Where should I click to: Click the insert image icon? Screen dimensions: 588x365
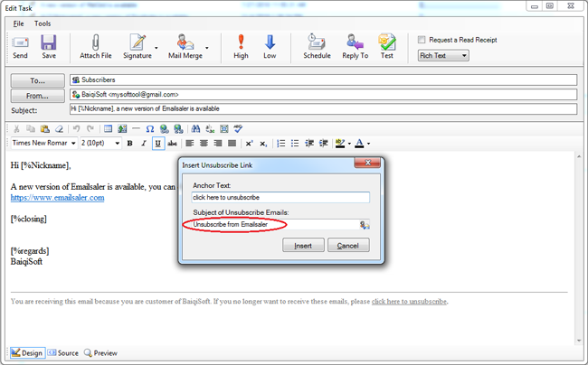(122, 129)
